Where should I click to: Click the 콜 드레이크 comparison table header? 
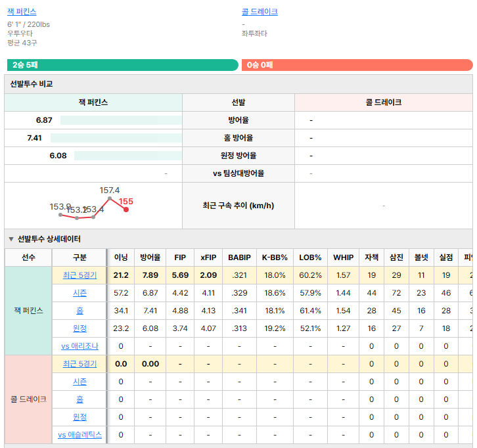(383, 102)
